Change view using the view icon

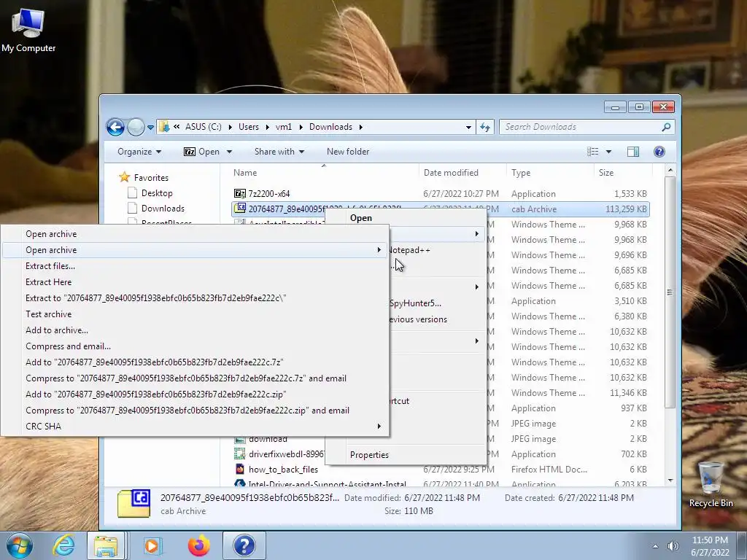(x=592, y=152)
